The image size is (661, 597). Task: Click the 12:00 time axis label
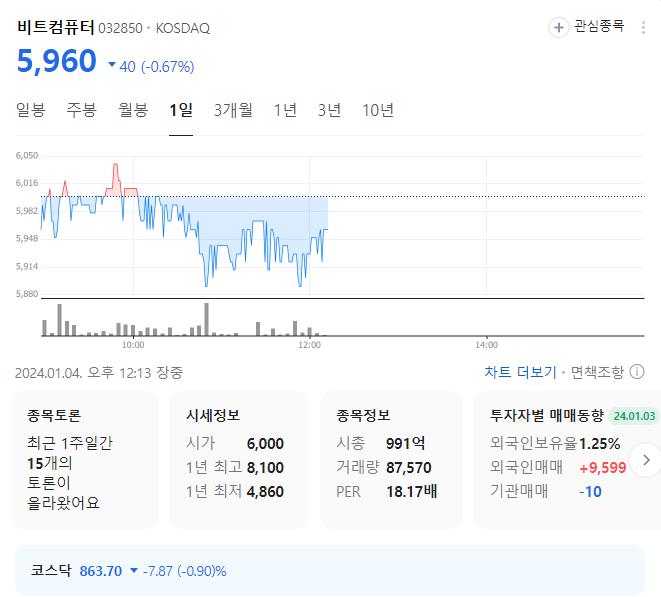309,345
